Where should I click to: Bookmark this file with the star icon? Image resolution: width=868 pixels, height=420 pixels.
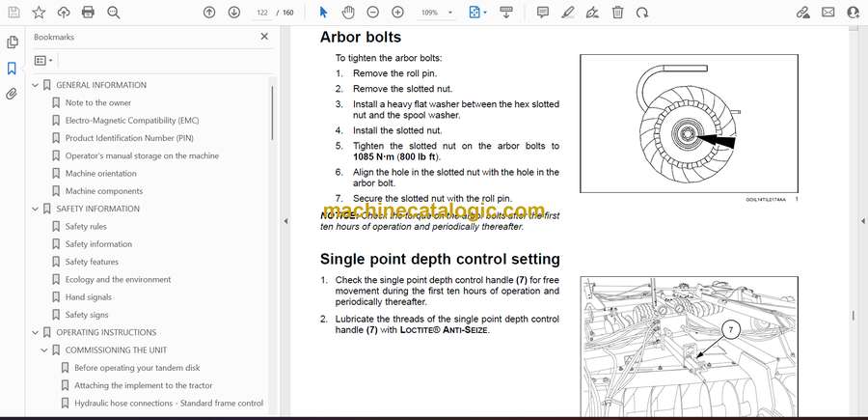click(x=39, y=13)
